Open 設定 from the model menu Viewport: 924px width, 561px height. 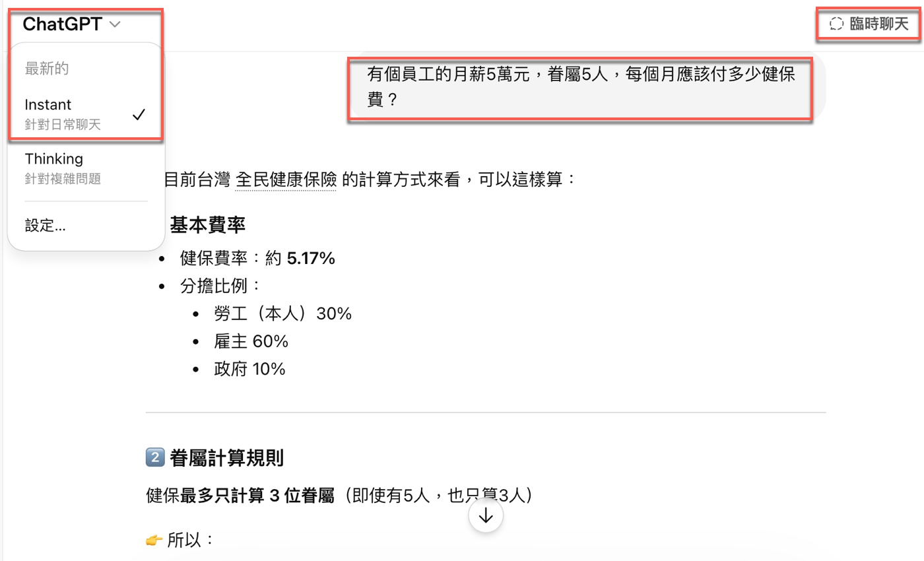click(44, 225)
